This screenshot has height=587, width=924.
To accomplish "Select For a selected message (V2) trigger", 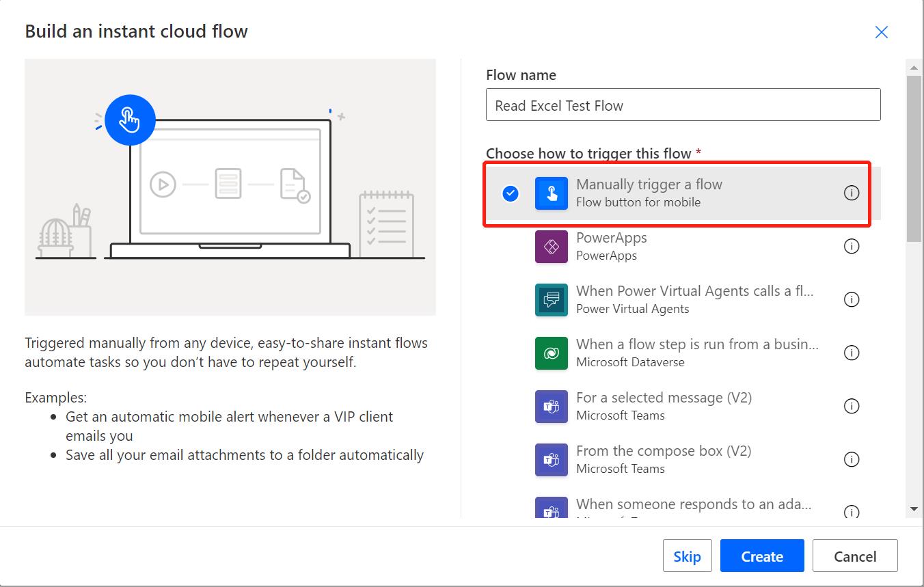I will (x=683, y=407).
